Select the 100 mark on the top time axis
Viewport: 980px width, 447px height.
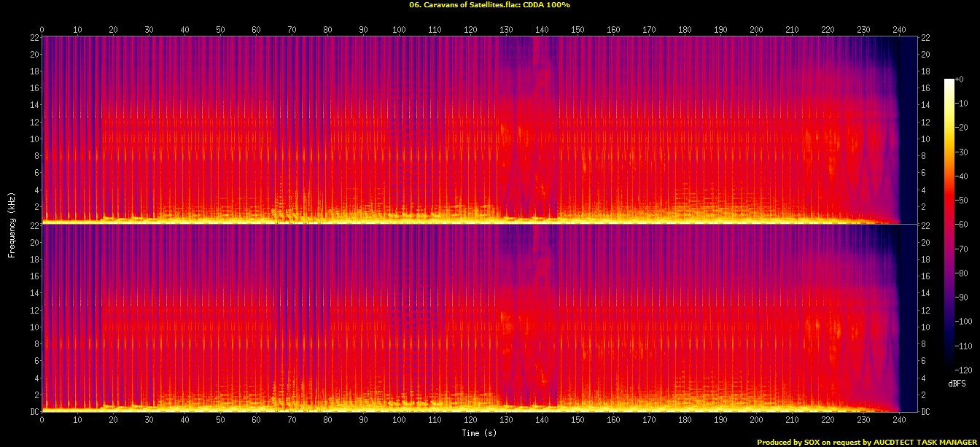point(399,30)
